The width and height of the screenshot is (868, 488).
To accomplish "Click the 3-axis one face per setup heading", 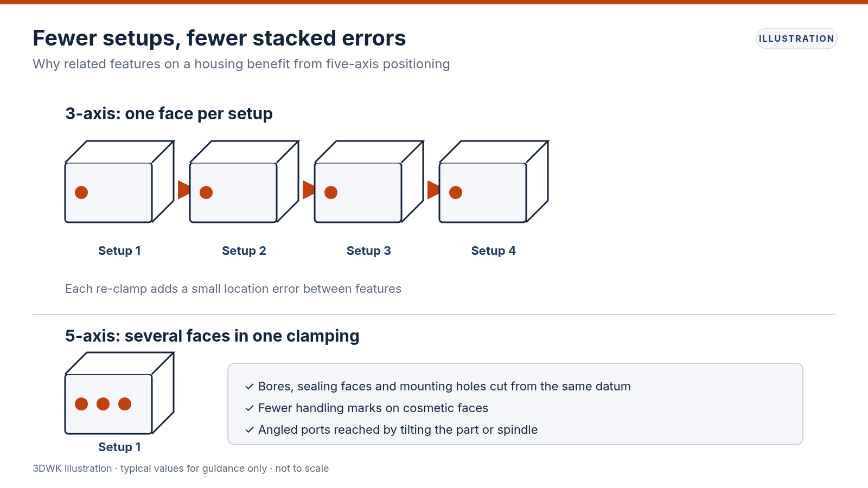I will (169, 114).
